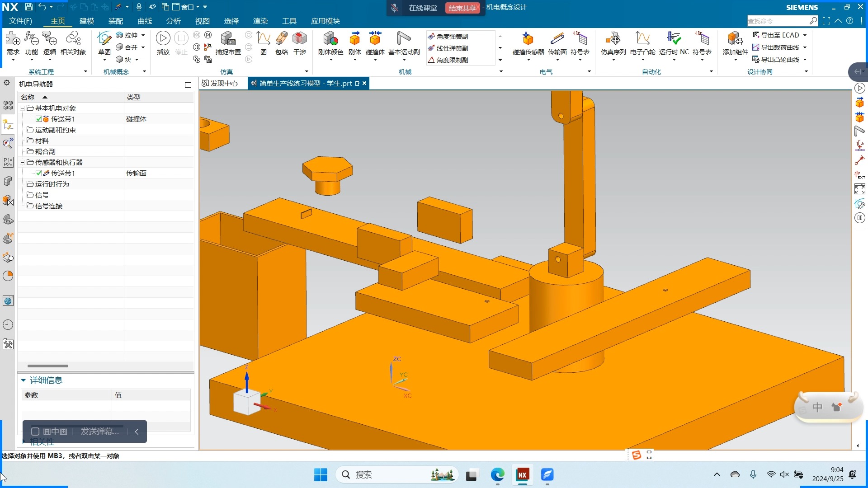Open the 拉伸 dropdown arrow
The width and height of the screenshot is (868, 488).
pyautogui.click(x=143, y=35)
